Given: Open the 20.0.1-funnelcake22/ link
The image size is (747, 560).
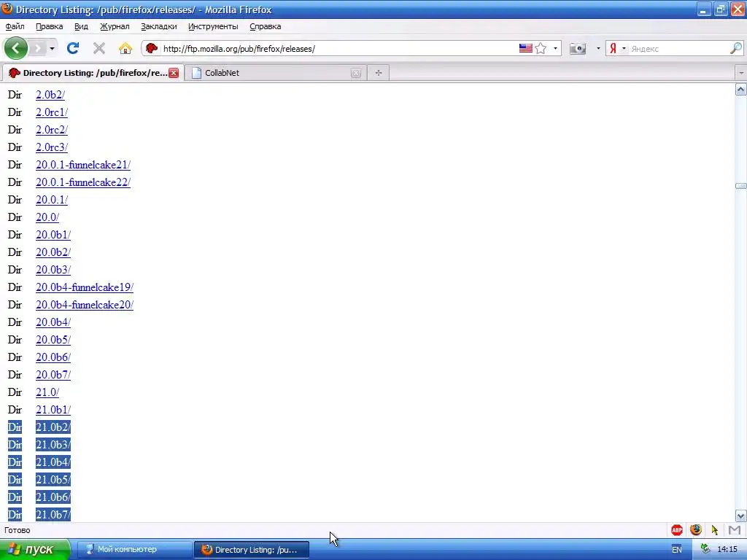Looking at the screenshot, I should [x=83, y=182].
